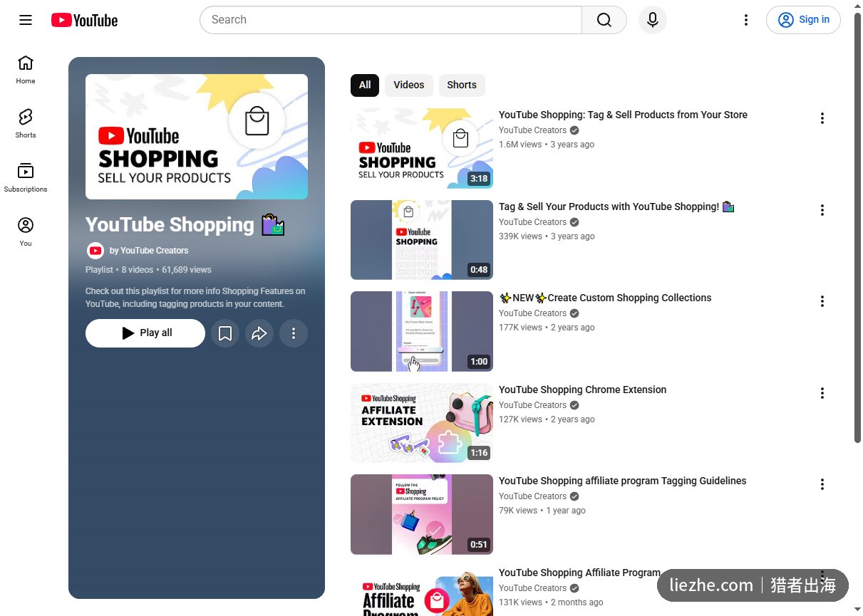Open the You section in sidebar
The height and width of the screenshot is (616, 863).
pyautogui.click(x=26, y=232)
